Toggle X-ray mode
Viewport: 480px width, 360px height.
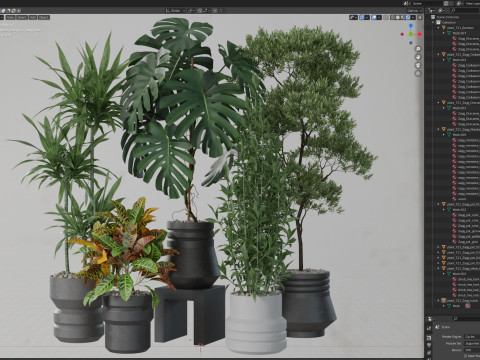[x=386, y=17]
